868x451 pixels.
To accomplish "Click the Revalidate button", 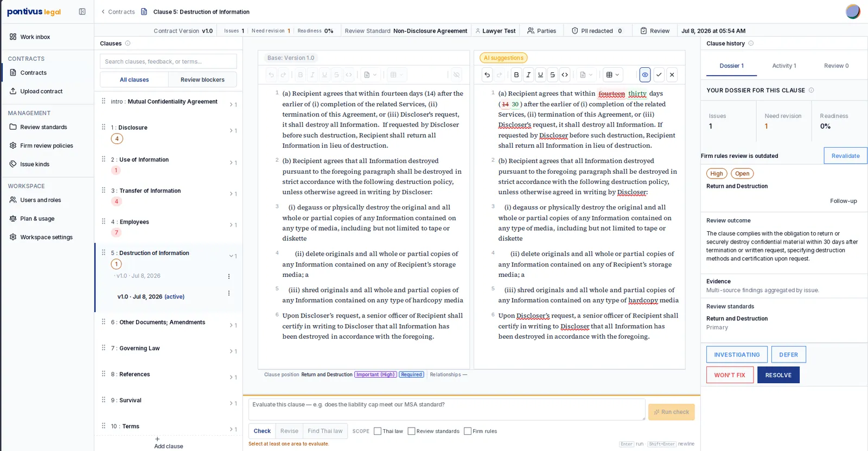I will point(845,156).
